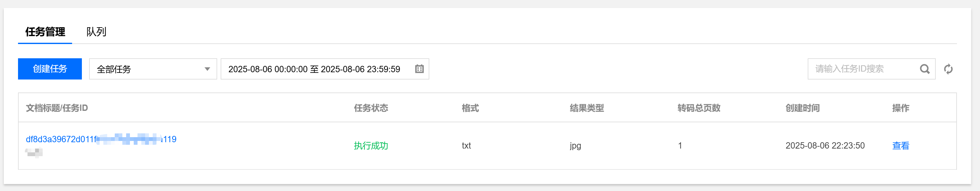
Task: Click the 格式 column header
Action: (470, 108)
